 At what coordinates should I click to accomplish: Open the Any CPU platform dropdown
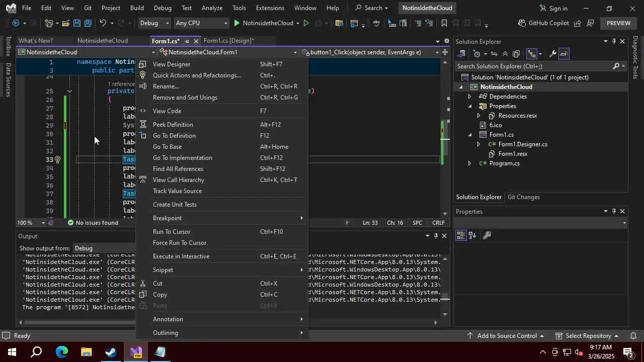(x=201, y=23)
